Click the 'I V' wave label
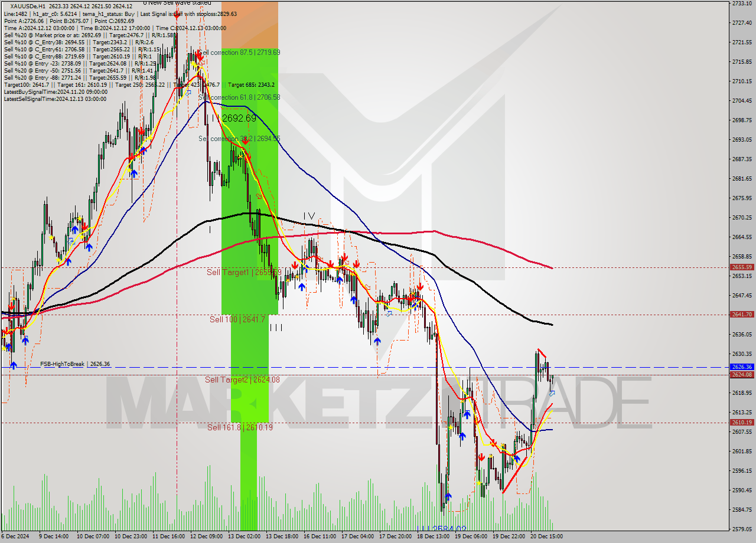Screen dimensions: 756x543 coord(309,216)
